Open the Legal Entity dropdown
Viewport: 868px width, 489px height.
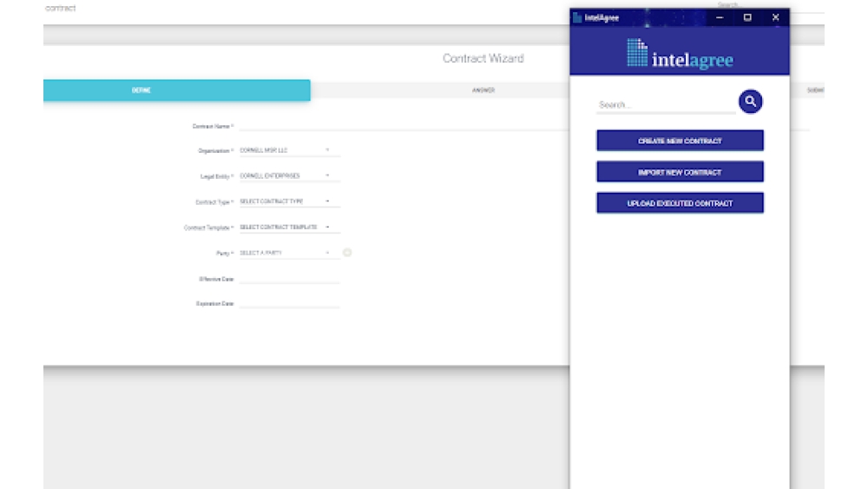point(290,175)
